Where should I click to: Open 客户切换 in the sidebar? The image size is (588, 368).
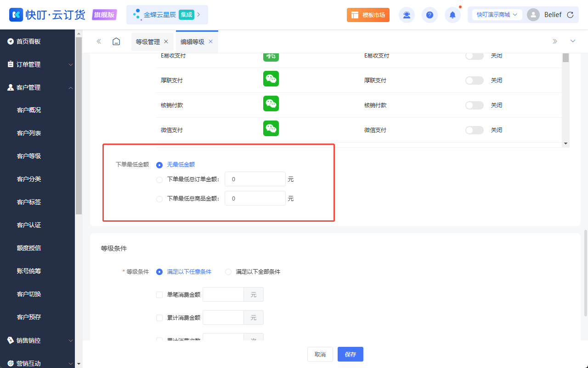(x=29, y=294)
